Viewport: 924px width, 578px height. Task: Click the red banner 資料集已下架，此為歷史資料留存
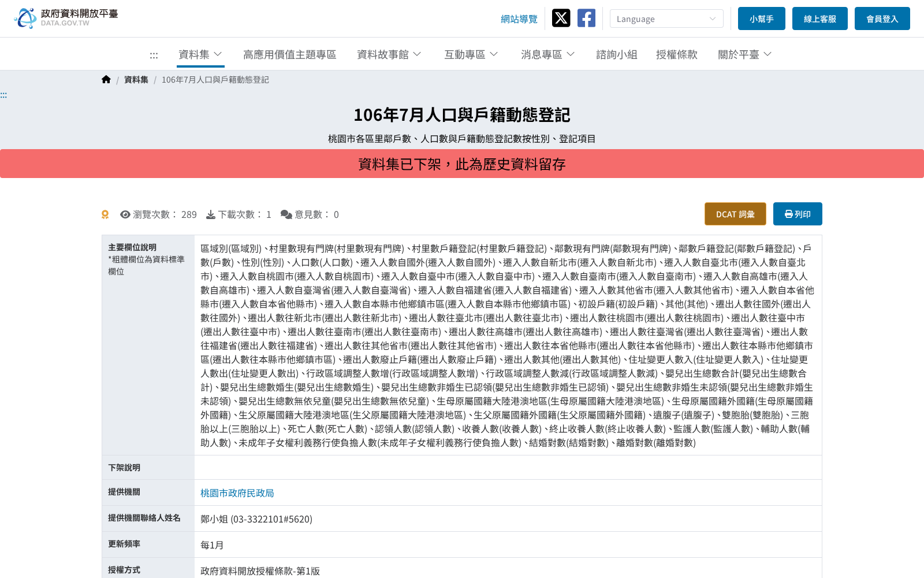pyautogui.click(x=462, y=164)
